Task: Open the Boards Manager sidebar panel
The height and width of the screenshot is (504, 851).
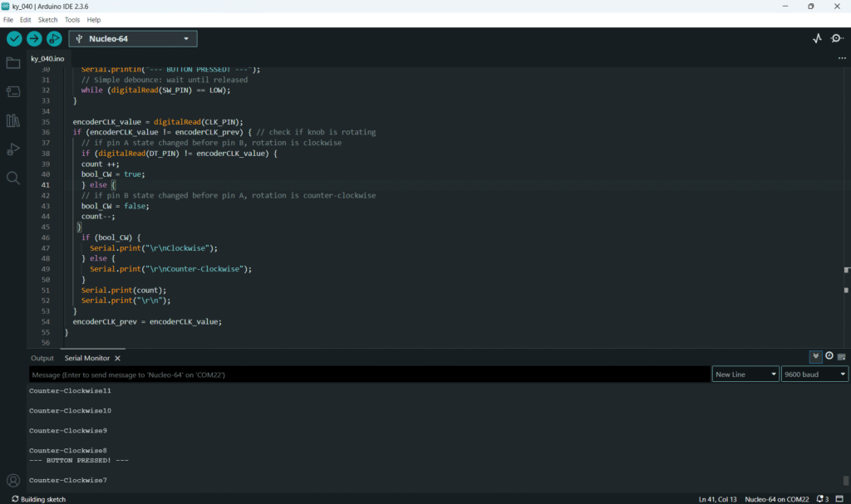Action: [x=13, y=91]
